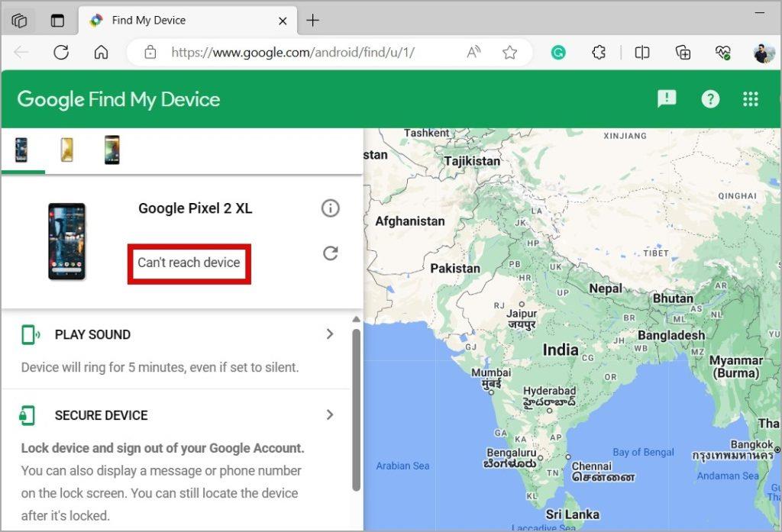Select the third phone device tab
The image size is (782, 532).
pos(111,150)
